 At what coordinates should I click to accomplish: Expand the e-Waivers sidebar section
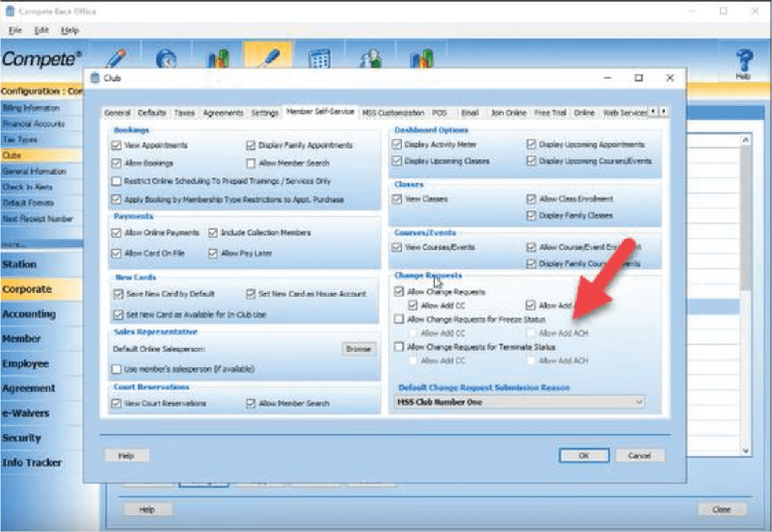click(x=41, y=413)
